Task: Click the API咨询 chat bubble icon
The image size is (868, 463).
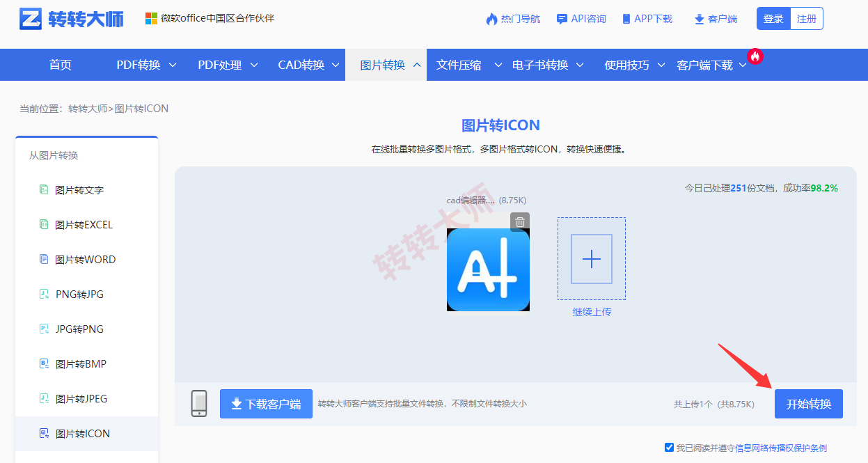Action: click(562, 19)
